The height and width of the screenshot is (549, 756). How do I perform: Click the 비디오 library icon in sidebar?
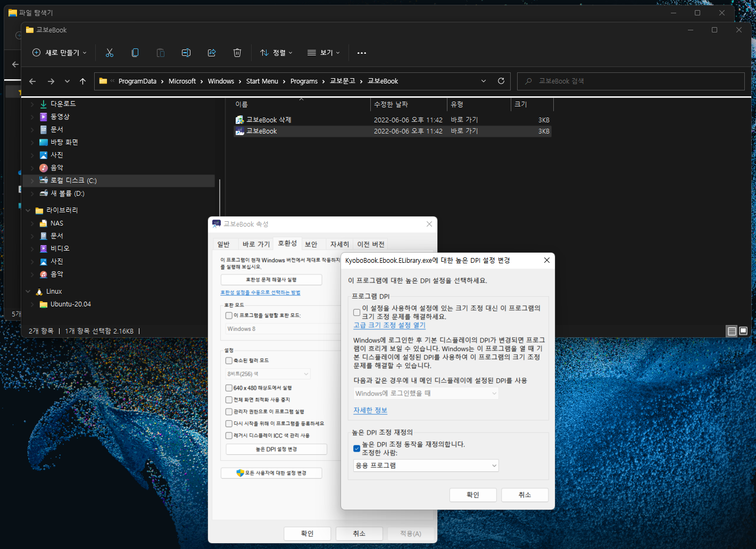[44, 248]
